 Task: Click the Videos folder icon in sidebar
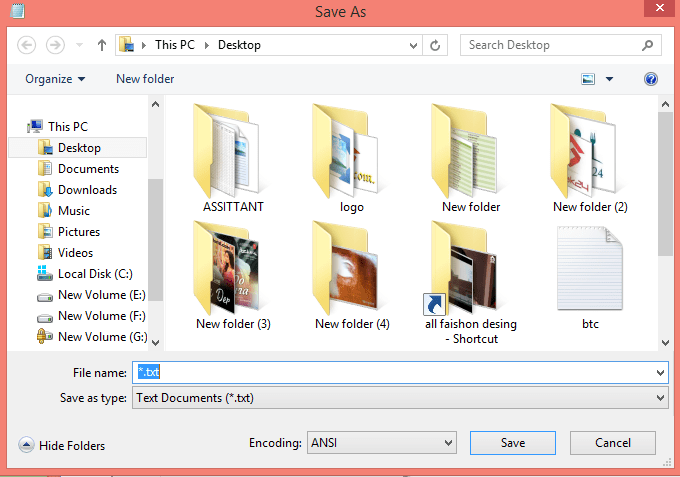tap(45, 252)
